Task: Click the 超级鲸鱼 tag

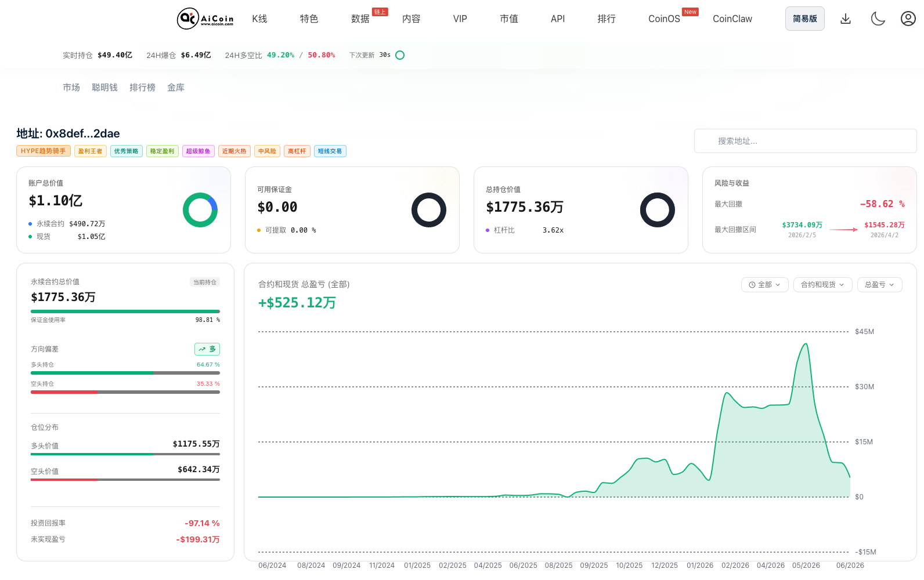Action: pos(198,151)
